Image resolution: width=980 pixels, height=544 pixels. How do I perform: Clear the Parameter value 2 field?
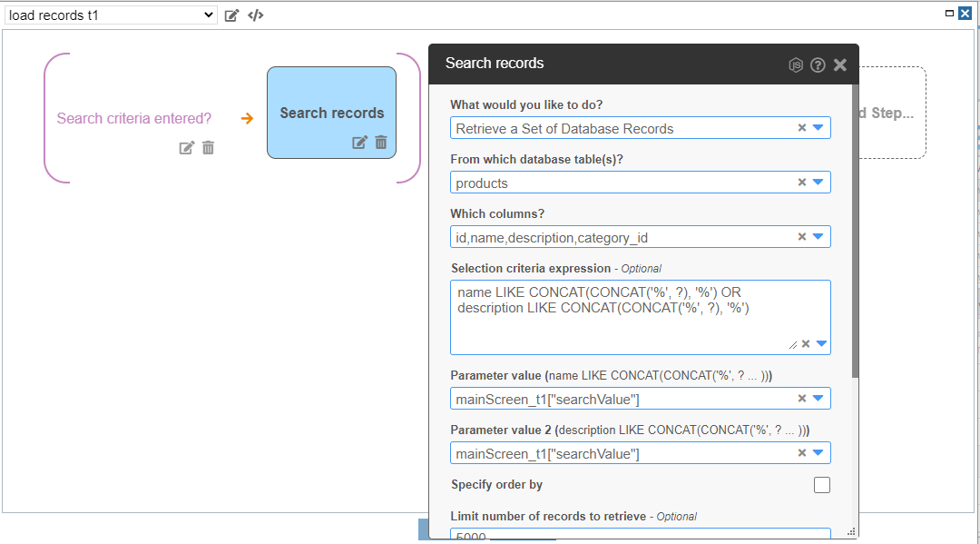click(x=802, y=452)
